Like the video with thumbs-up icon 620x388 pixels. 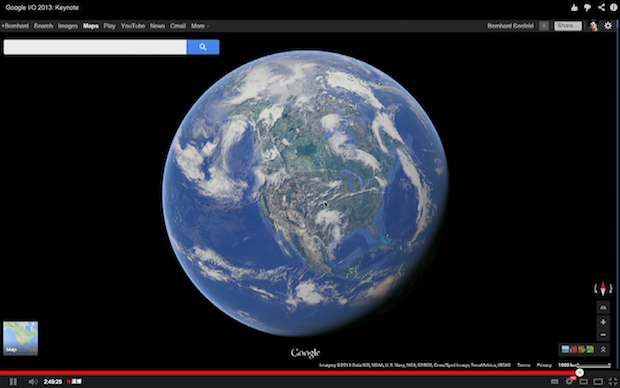pos(574,7)
